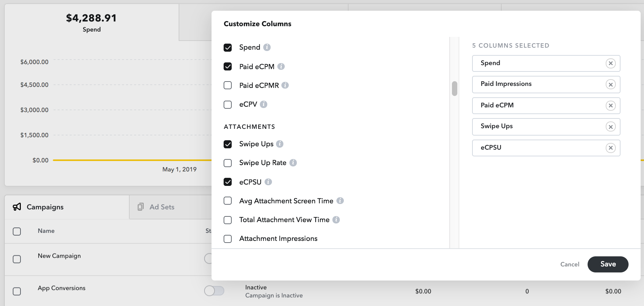Click the info icon beside Swipe Up Rate
The width and height of the screenshot is (644, 306).
293,163
